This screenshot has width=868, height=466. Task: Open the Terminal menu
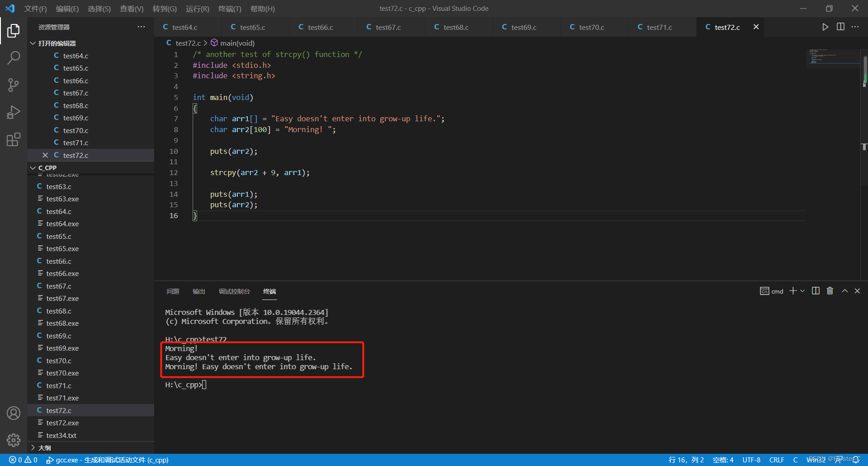[x=230, y=9]
